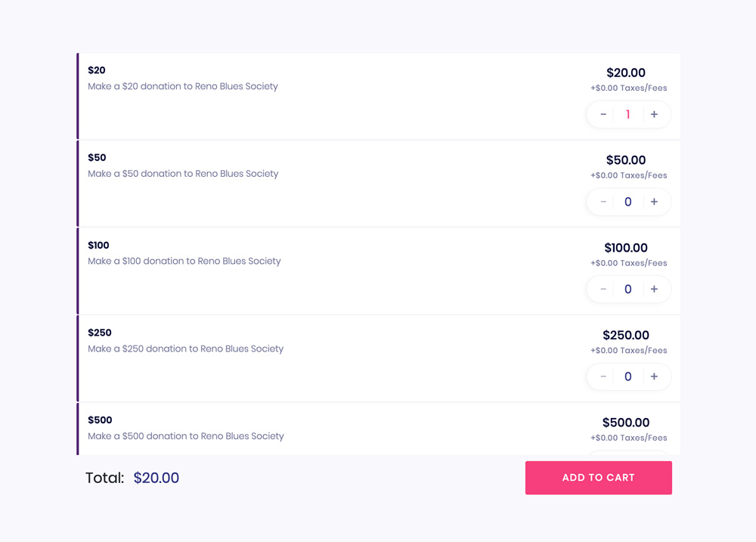Click the $500 donation title
756x542 pixels.
point(100,420)
